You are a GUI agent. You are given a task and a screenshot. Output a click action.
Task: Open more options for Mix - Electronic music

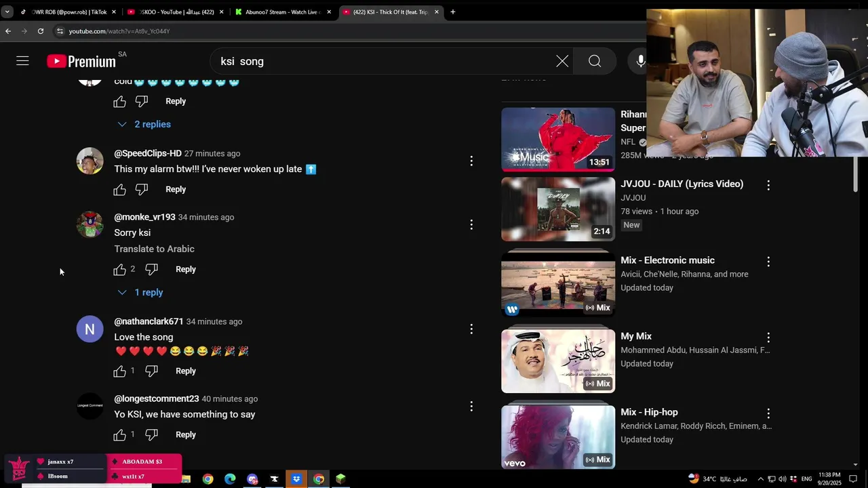[x=768, y=262]
